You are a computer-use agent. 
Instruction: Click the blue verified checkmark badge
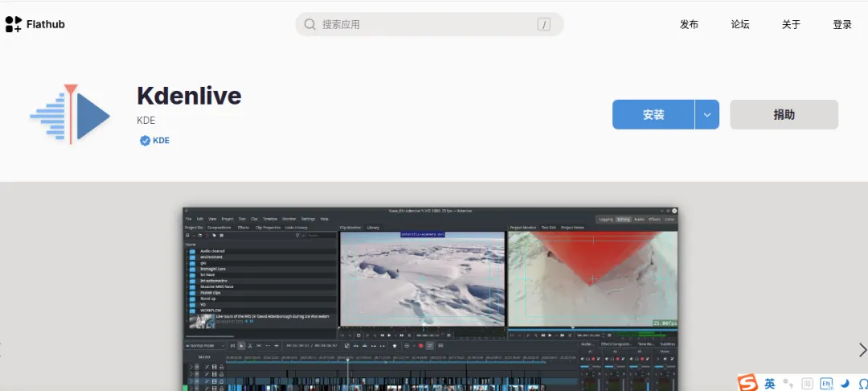(x=145, y=141)
